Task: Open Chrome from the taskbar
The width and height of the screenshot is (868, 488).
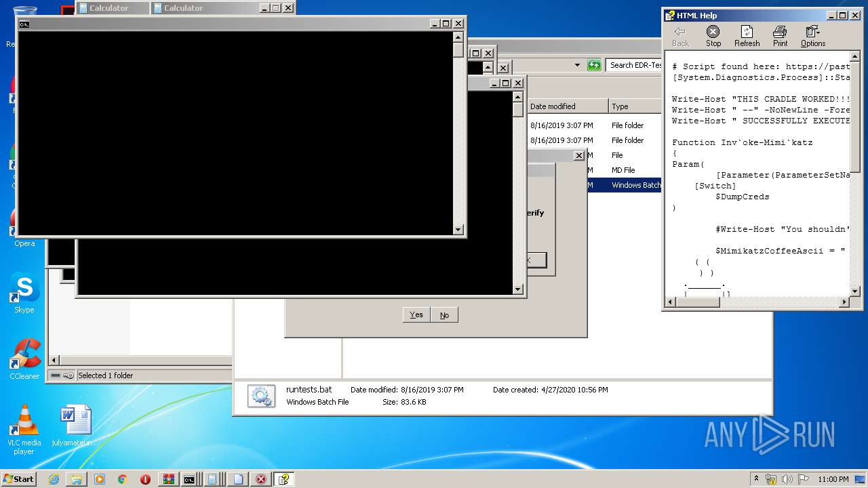Action: pyautogui.click(x=122, y=479)
